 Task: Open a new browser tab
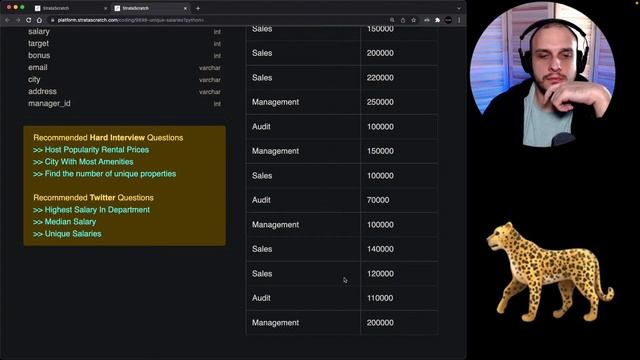(198, 8)
